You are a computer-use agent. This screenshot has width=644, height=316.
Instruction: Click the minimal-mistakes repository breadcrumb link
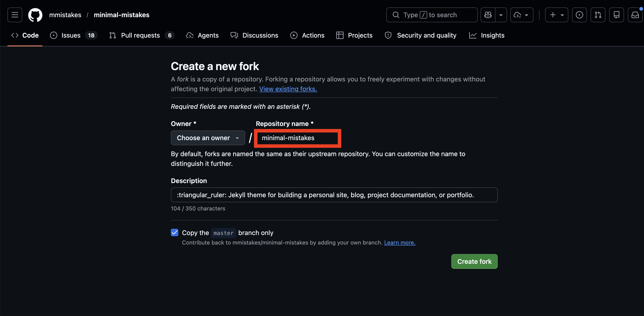(121, 15)
